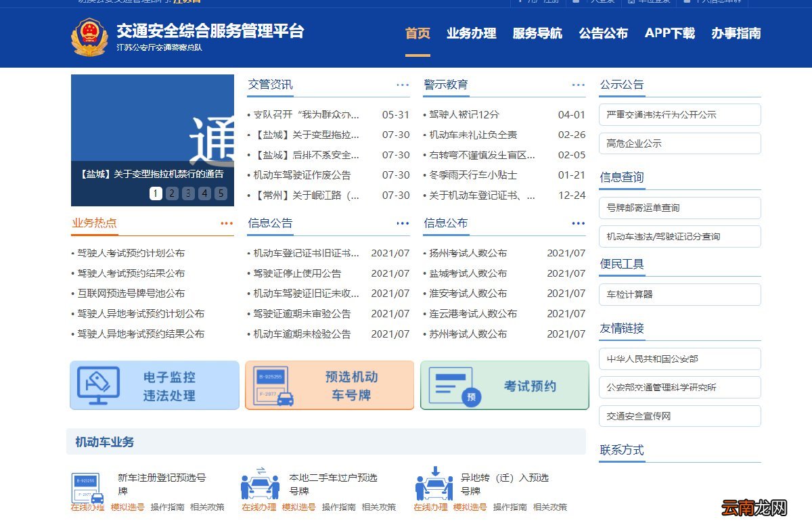Open the 公告公布 menu
The image size is (812, 527).
[x=604, y=33]
